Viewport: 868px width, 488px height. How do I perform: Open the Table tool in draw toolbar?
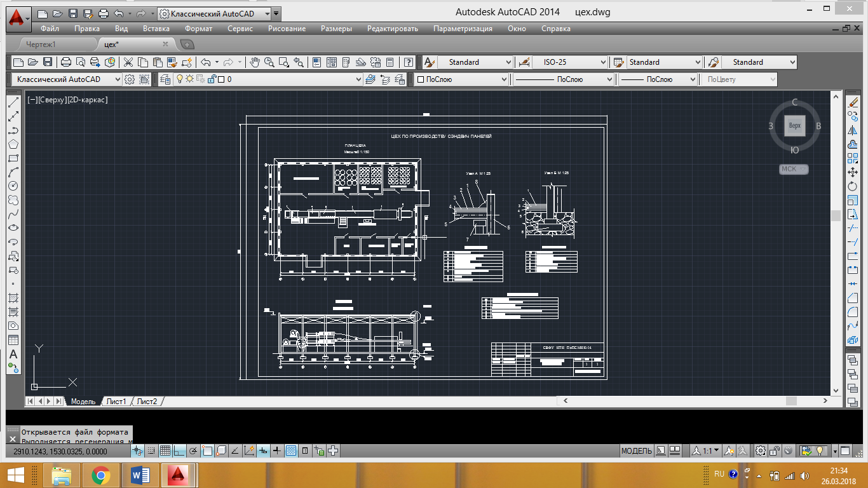click(13, 340)
